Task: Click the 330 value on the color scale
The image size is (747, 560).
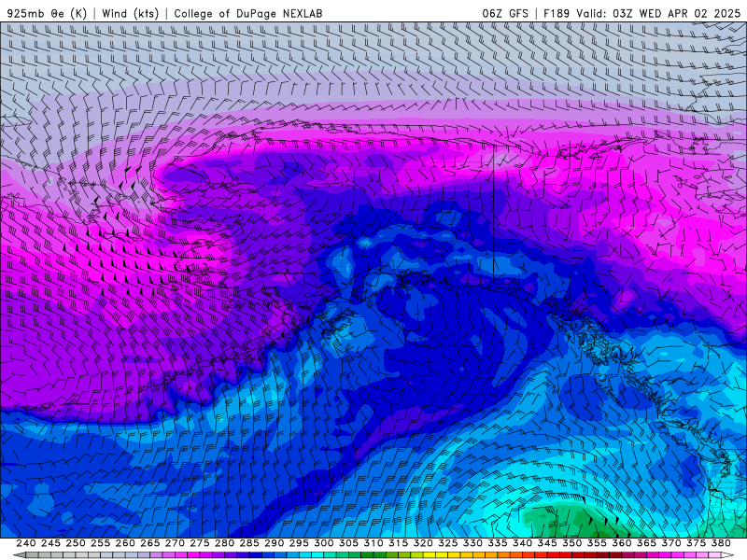Action: (x=472, y=543)
